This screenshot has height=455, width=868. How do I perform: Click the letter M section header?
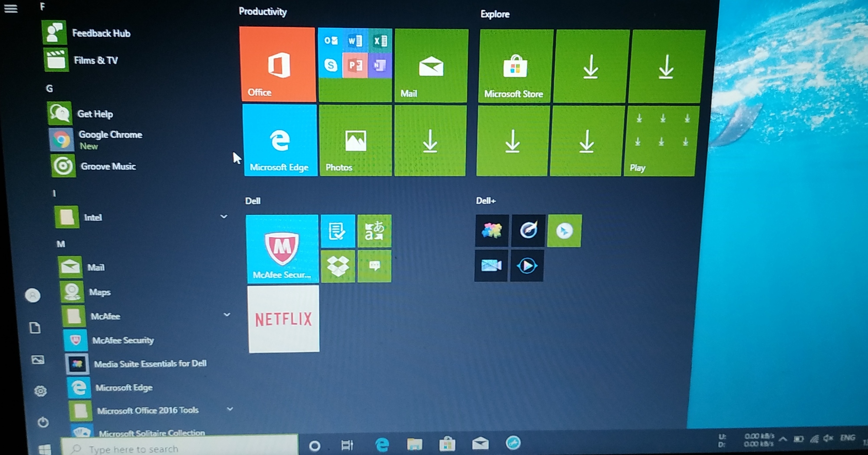61,244
